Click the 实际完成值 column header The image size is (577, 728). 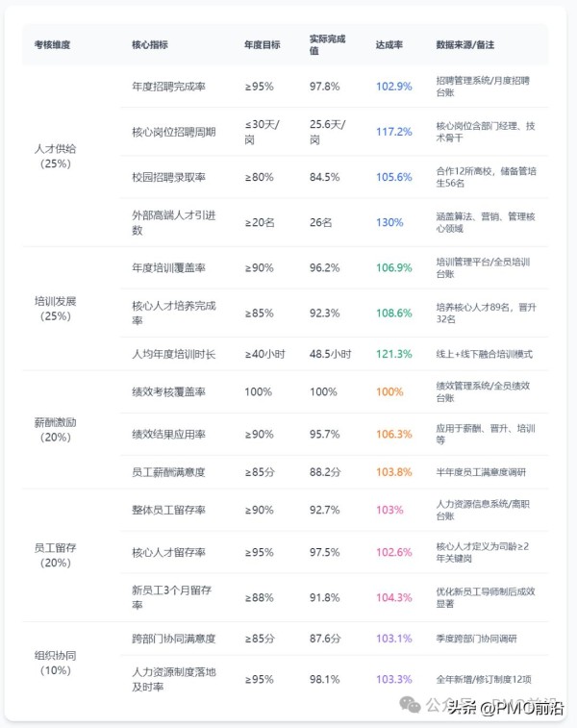tap(327, 44)
